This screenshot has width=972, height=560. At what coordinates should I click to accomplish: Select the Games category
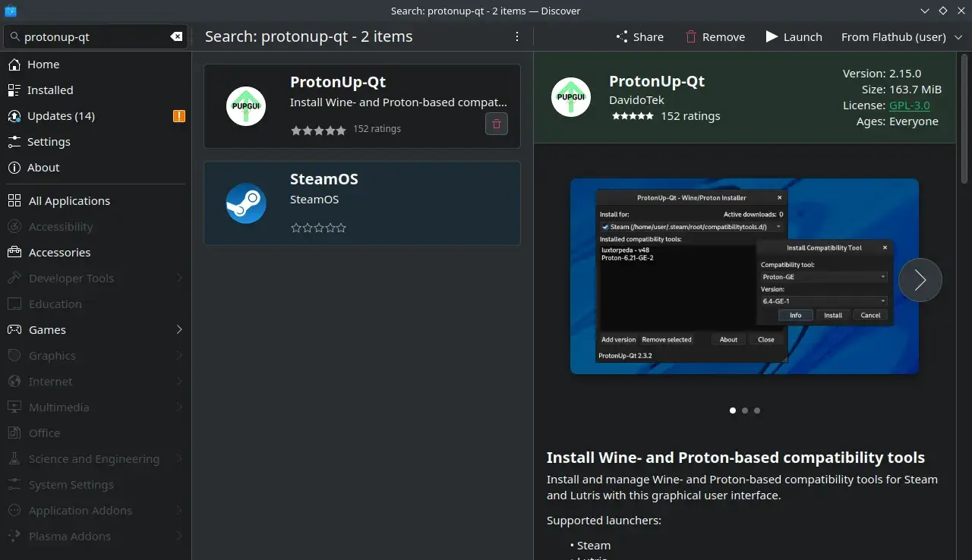[96, 330]
